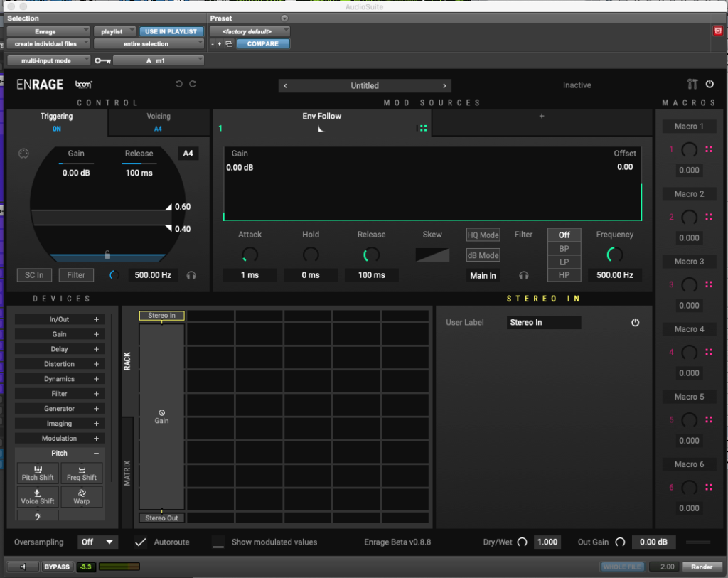This screenshot has width=728, height=578.
Task: Click the COMPARE button
Action: pyautogui.click(x=263, y=43)
